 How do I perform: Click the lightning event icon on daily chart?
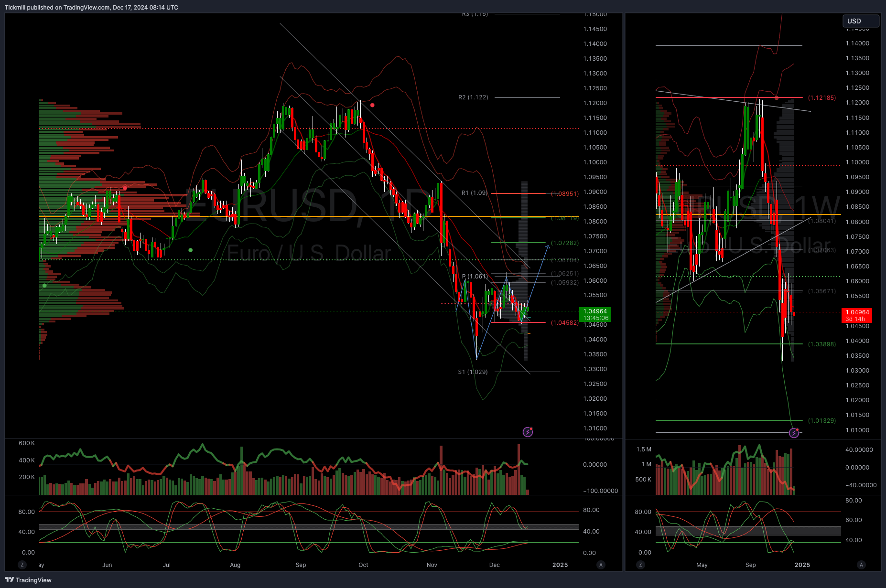coord(528,432)
